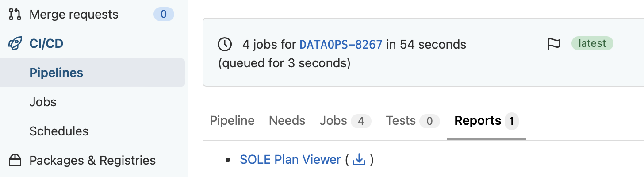Select Pipelines in the sidebar
Screen dimensions: 644x177
[92, 73]
